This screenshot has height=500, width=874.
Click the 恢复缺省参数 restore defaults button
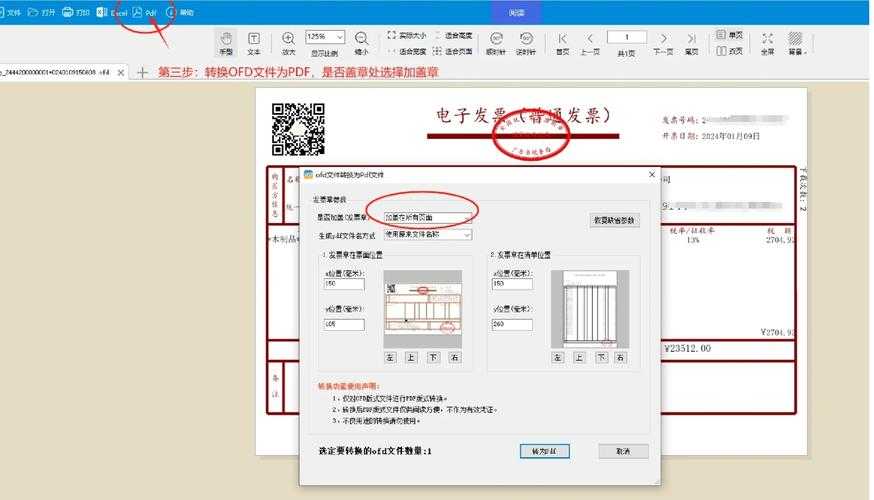pos(614,220)
